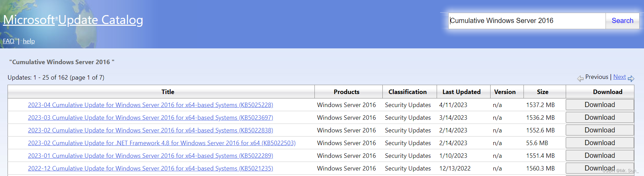
Task: Sort by the Products column header
Action: [346, 92]
